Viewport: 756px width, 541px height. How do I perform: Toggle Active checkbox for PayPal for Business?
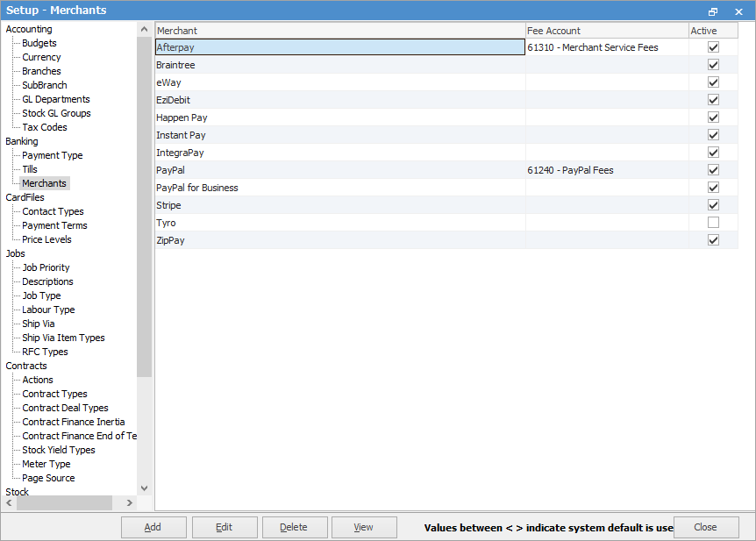tap(713, 188)
